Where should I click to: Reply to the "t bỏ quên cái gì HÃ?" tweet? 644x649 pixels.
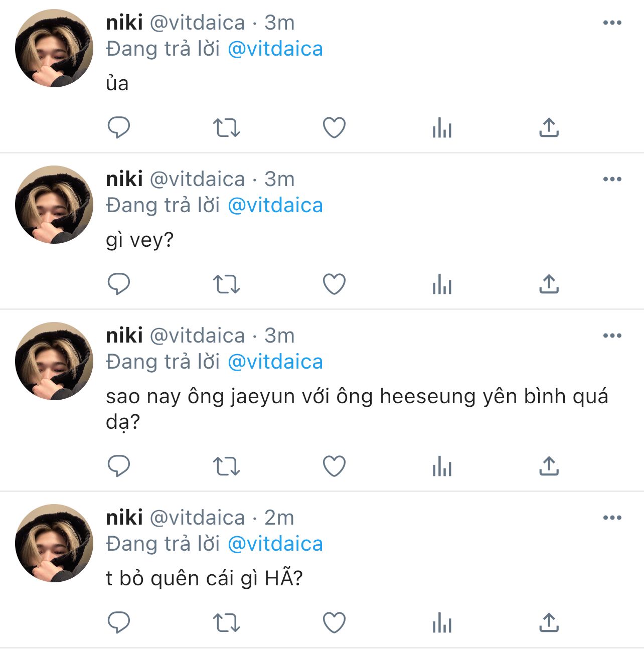pos(119,622)
